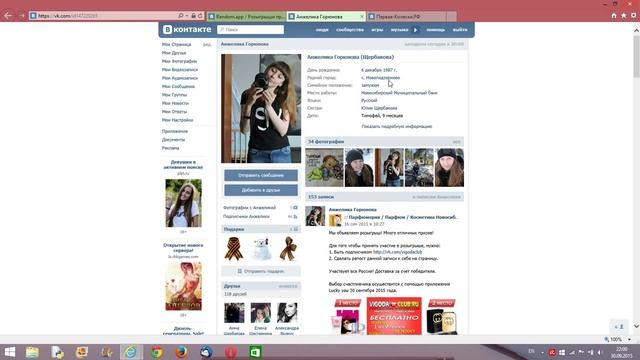Open the vk.com/vigodaclub link in post

point(398,252)
